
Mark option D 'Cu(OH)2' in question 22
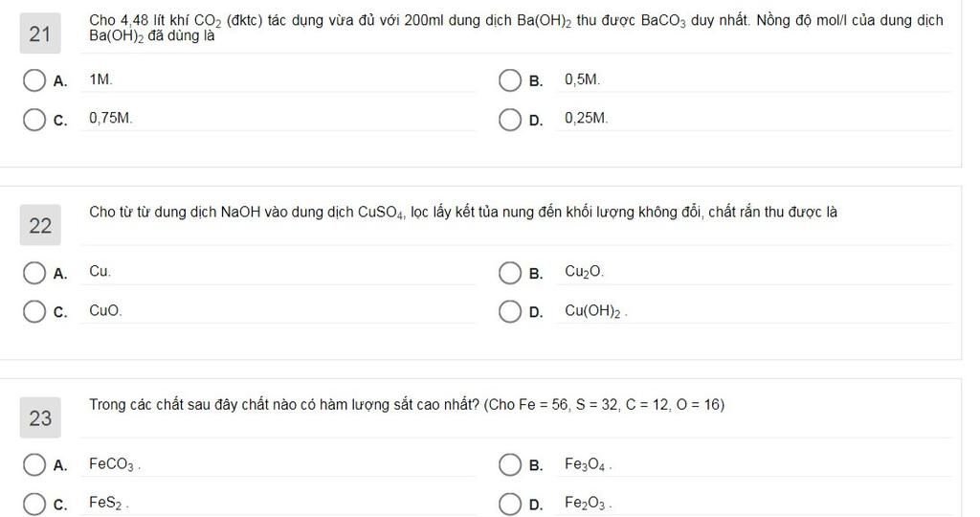(x=510, y=312)
